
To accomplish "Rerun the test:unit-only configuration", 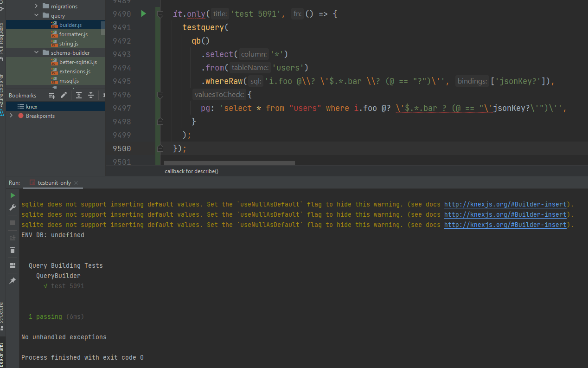I will click(13, 195).
